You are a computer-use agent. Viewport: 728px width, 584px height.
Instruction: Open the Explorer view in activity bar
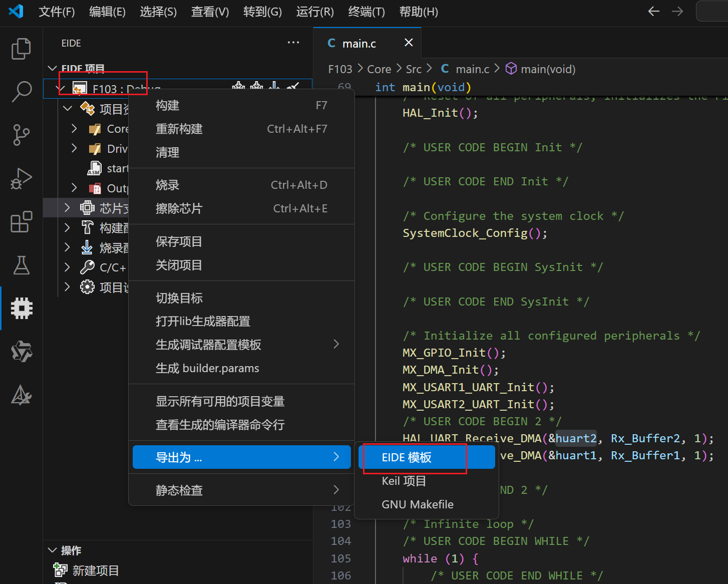[x=21, y=49]
